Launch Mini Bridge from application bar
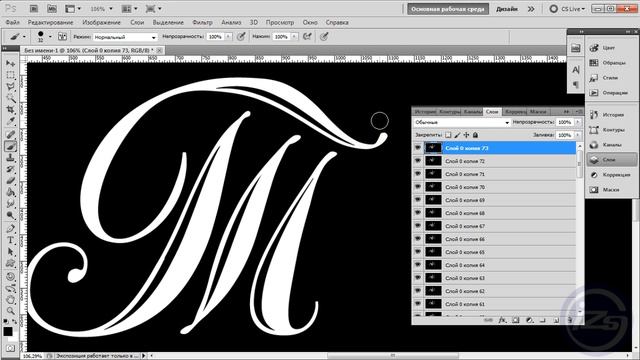 pyautogui.click(x=52, y=9)
